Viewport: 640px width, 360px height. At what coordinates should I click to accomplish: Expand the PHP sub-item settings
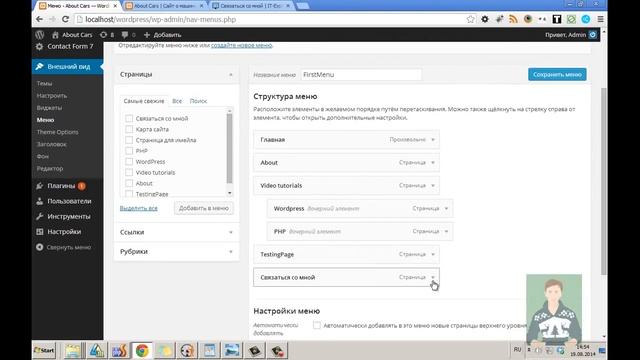tap(446, 231)
